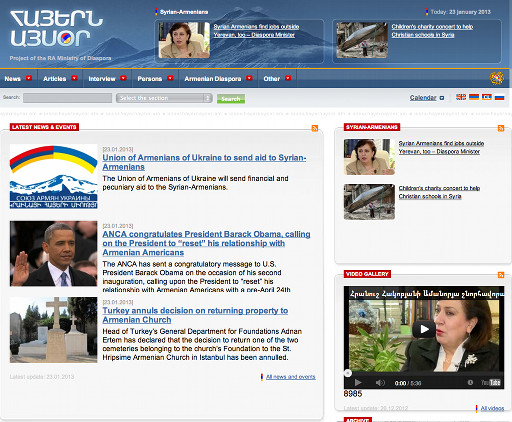This screenshot has width=512, height=422.
Task: Click the Hayern Aysor site logo
Action: coord(56,28)
